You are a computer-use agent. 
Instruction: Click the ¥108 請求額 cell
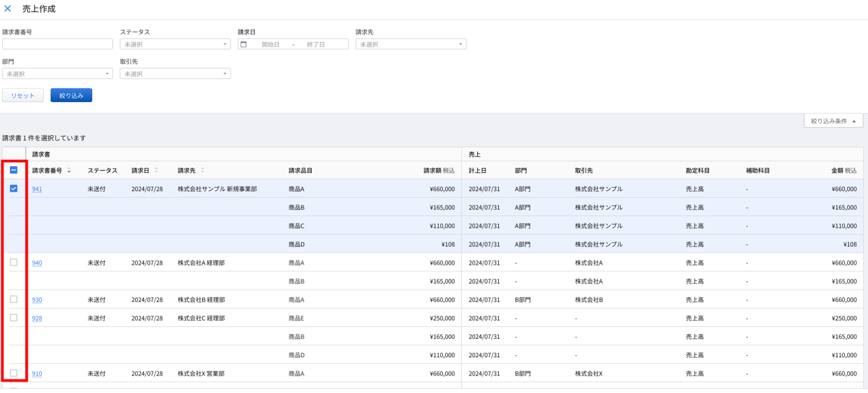pos(448,244)
